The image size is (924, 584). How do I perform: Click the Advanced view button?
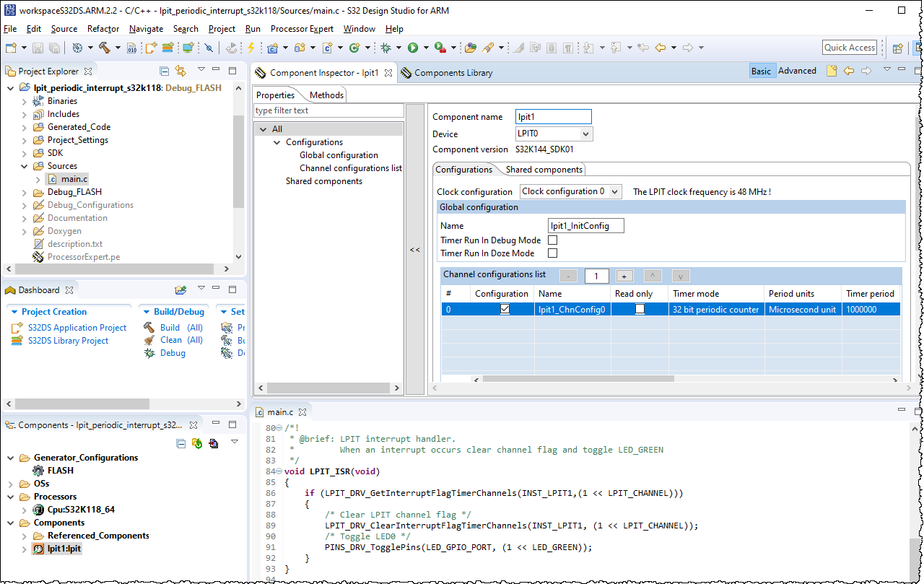(x=797, y=71)
